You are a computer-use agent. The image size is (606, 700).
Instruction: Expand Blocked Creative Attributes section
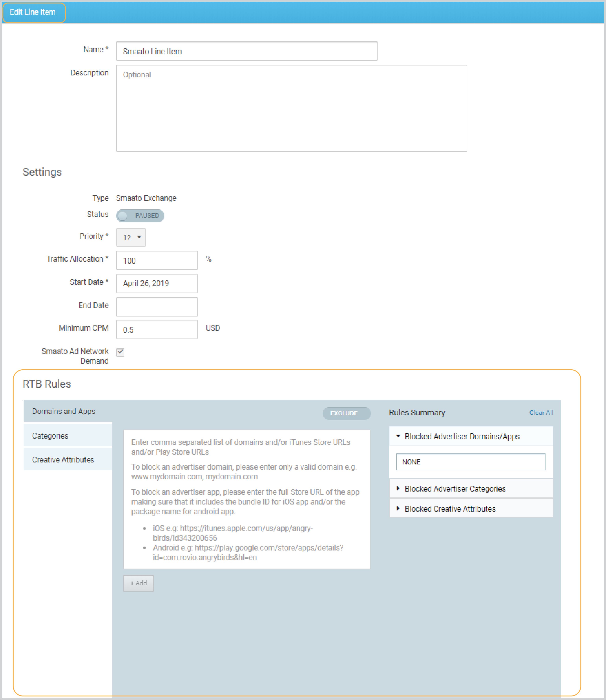(471, 508)
